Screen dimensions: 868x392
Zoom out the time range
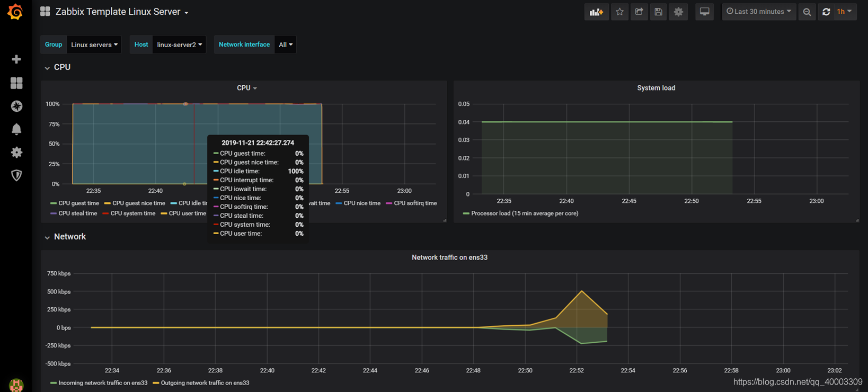[807, 12]
